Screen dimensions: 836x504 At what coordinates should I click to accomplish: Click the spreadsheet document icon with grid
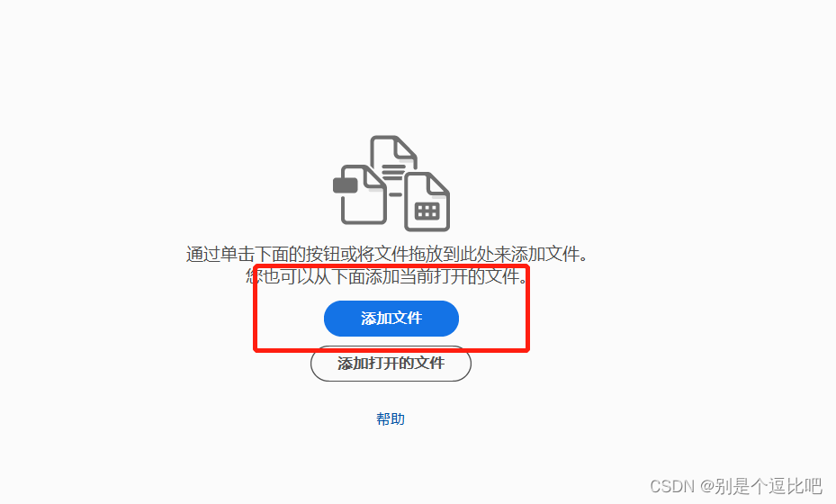[427, 202]
